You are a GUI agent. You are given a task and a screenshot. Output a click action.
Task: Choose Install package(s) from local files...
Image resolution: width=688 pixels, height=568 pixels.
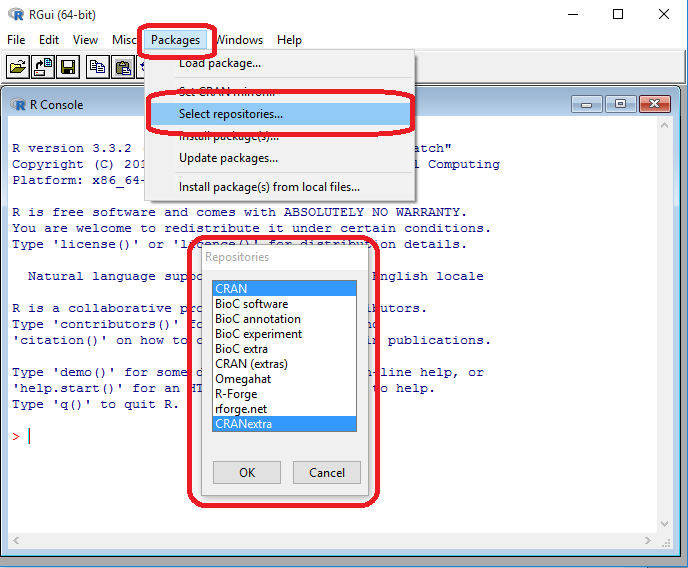[x=280, y=187]
